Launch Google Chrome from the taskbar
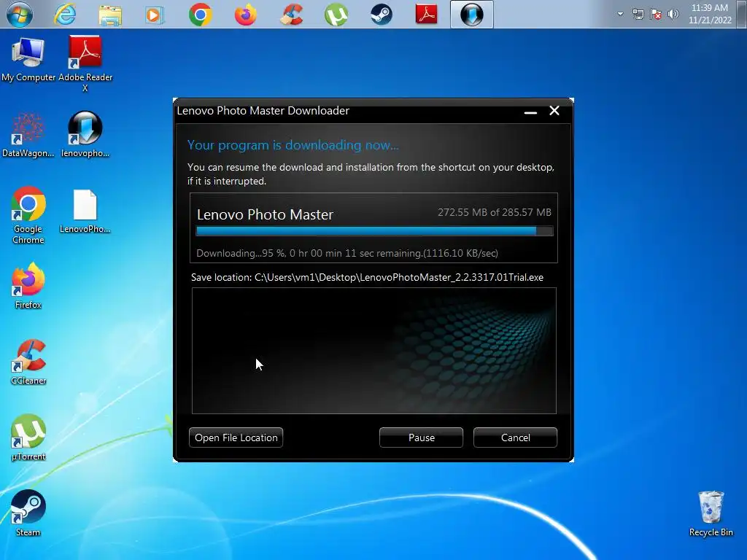The height and width of the screenshot is (560, 747). [201, 15]
